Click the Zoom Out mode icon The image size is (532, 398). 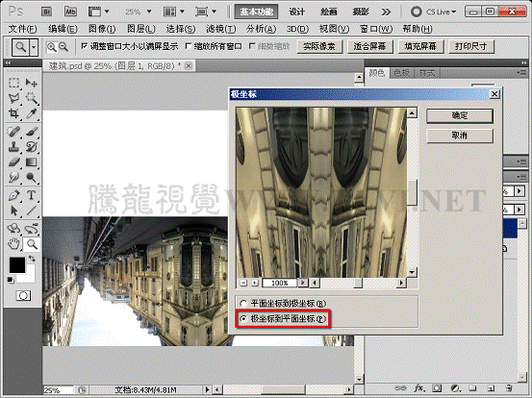[x=63, y=47]
